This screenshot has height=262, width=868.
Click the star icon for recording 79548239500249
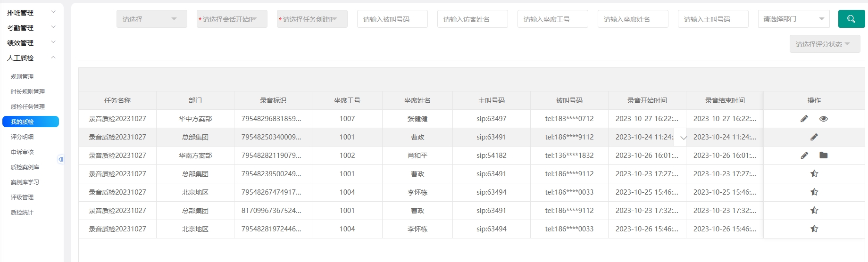(814, 174)
